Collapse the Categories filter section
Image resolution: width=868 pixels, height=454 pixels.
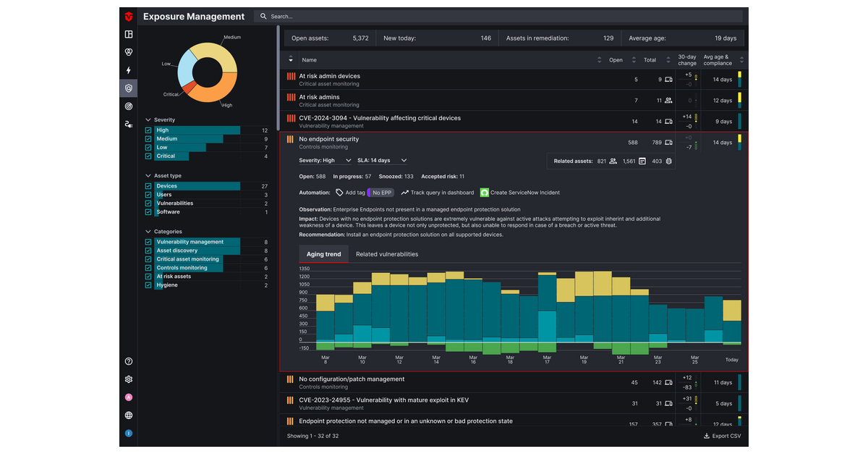coord(148,232)
